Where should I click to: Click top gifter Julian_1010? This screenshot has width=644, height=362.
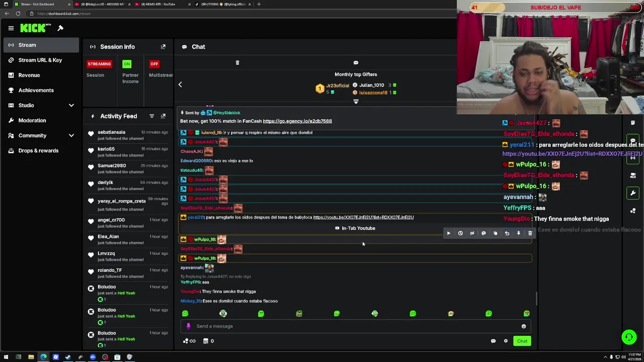point(372,85)
